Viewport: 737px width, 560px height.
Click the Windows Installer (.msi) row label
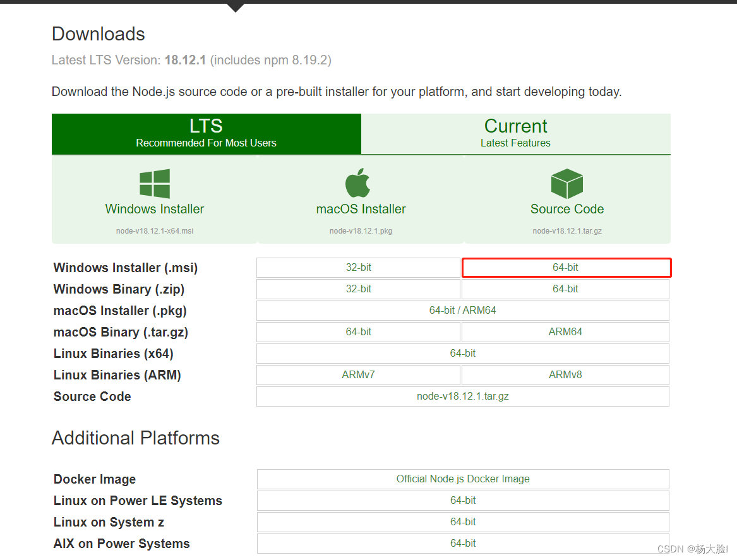click(x=126, y=268)
